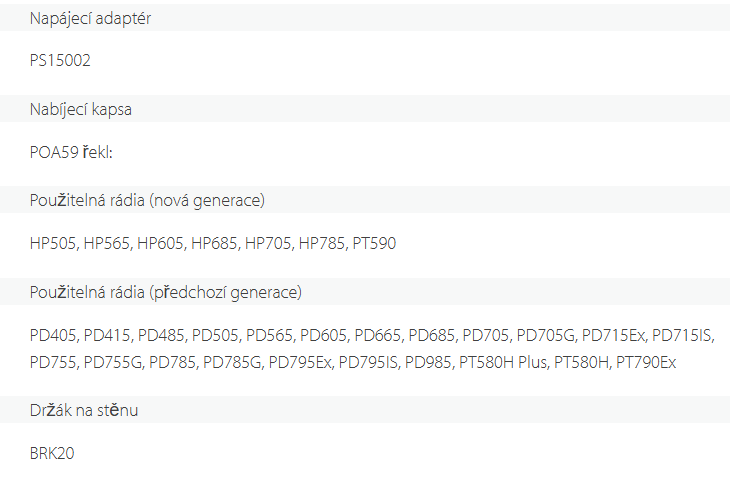Click PD715IS model text
This screenshot has height=478, width=735.
pyautogui.click(x=683, y=335)
